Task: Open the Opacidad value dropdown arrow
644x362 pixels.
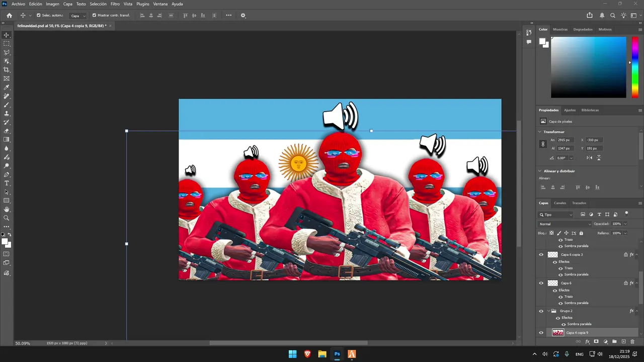Action: coord(625,224)
